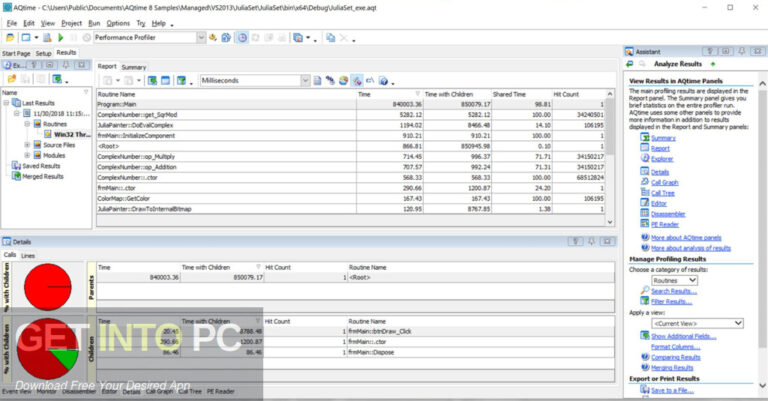Screen dimensions: 768x401
Task: Click the filter funnel icon in Name column header
Action: (86, 92)
